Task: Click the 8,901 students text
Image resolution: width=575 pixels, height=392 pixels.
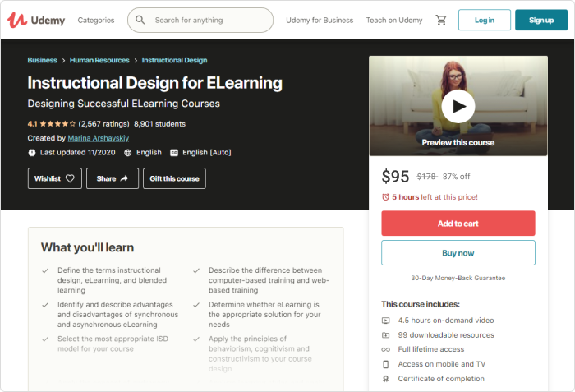Action: pyautogui.click(x=159, y=124)
